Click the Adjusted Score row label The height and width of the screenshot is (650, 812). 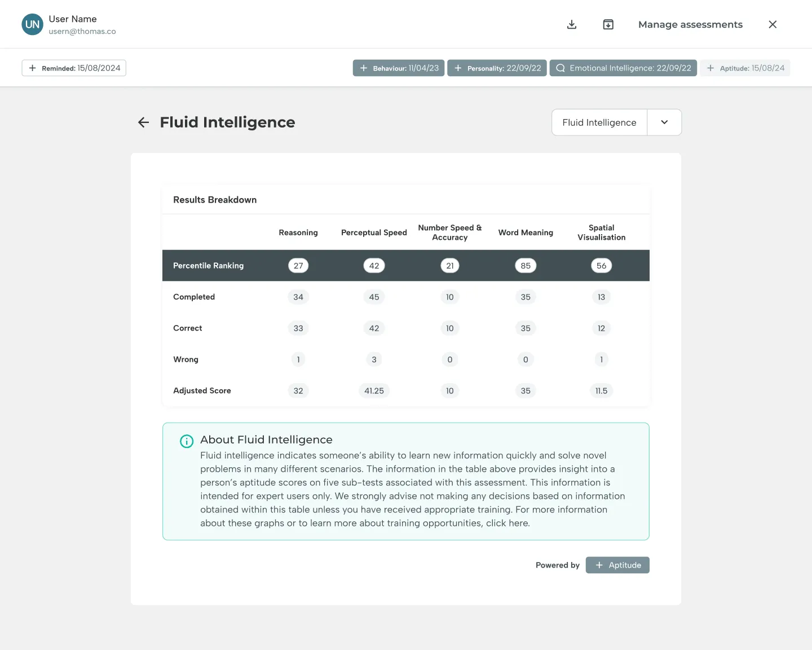click(x=202, y=390)
